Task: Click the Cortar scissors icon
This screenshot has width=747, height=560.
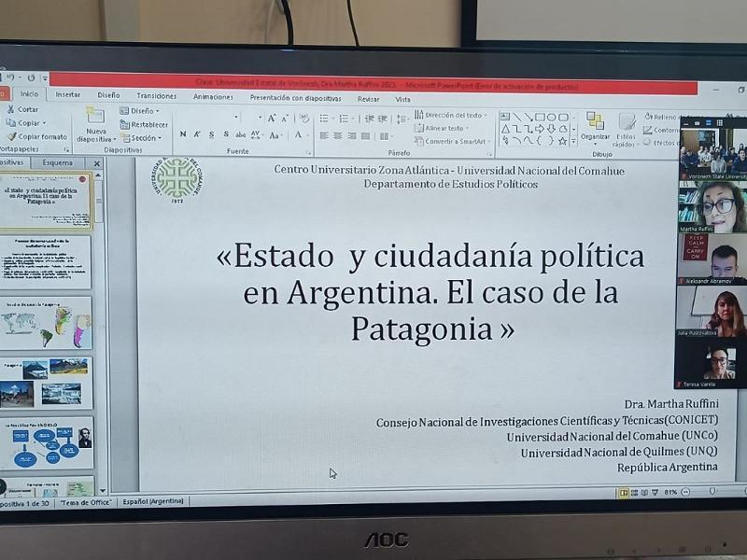Action: pos(11,109)
